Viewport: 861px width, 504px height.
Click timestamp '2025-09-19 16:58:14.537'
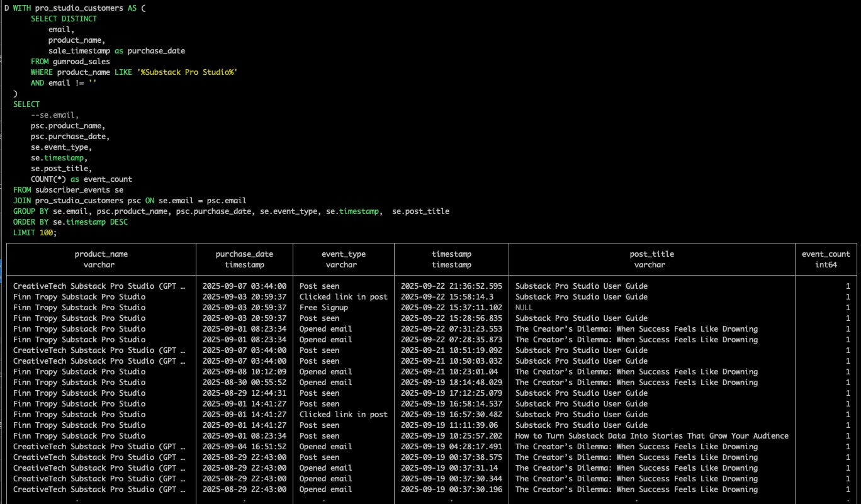[x=451, y=404]
